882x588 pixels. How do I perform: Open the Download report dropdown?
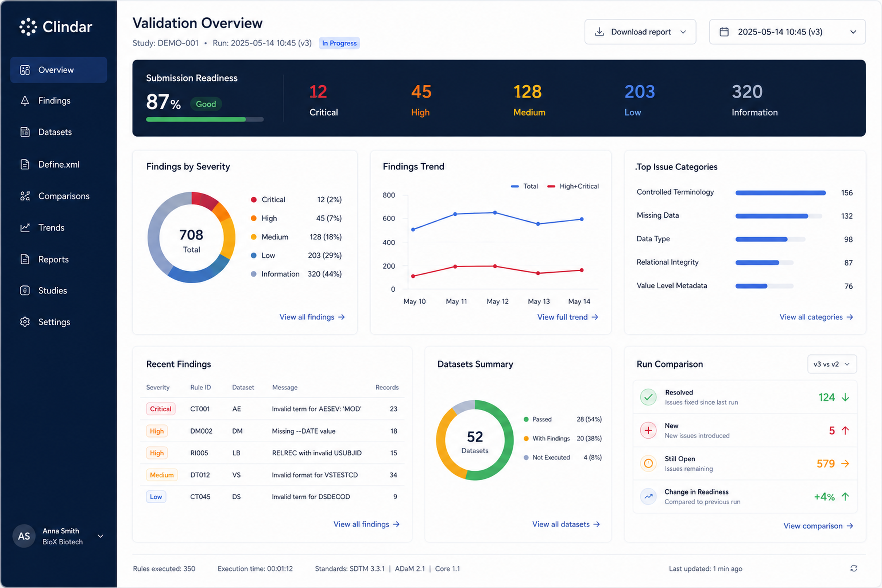coord(640,32)
